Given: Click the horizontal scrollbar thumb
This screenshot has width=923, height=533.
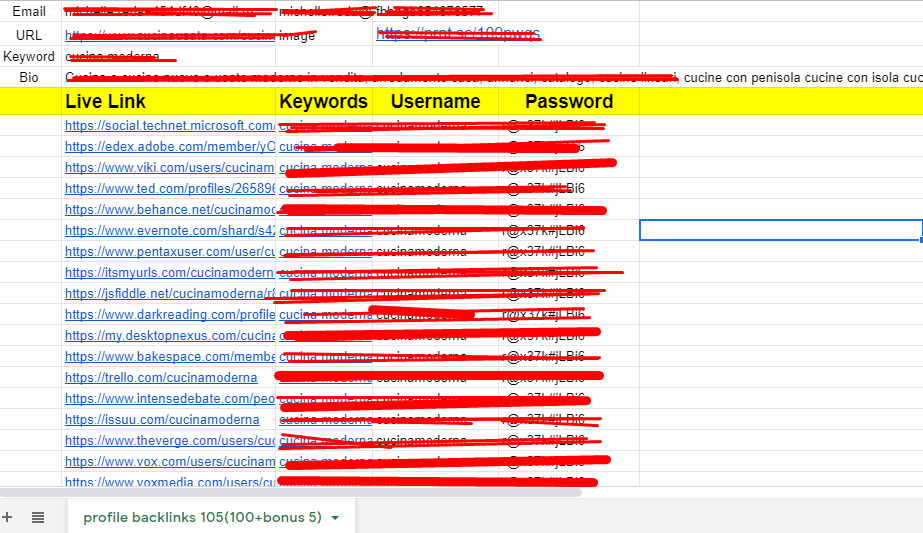Looking at the screenshot, I should [x=291, y=492].
